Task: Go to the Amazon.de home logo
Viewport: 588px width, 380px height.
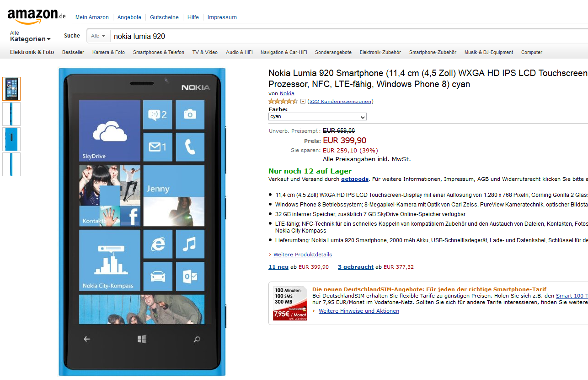Action: click(x=37, y=16)
